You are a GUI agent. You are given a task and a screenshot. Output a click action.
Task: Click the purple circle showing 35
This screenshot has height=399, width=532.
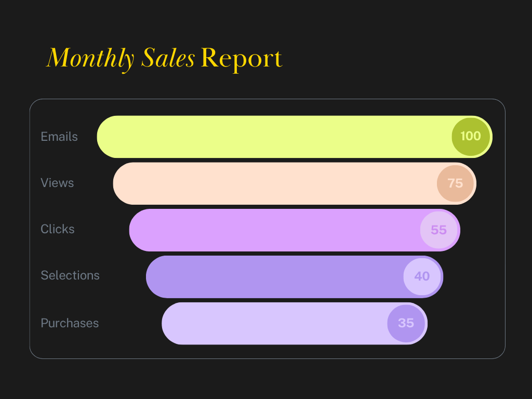click(x=406, y=323)
